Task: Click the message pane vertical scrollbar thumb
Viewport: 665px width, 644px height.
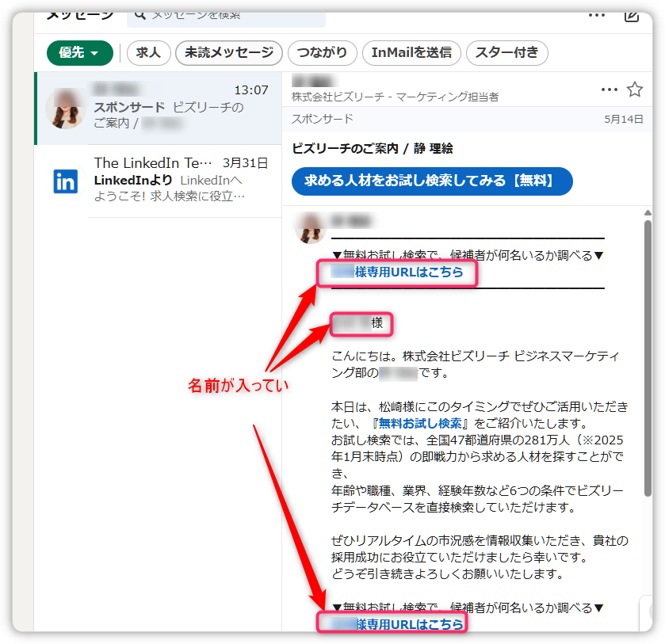Action: click(648, 358)
